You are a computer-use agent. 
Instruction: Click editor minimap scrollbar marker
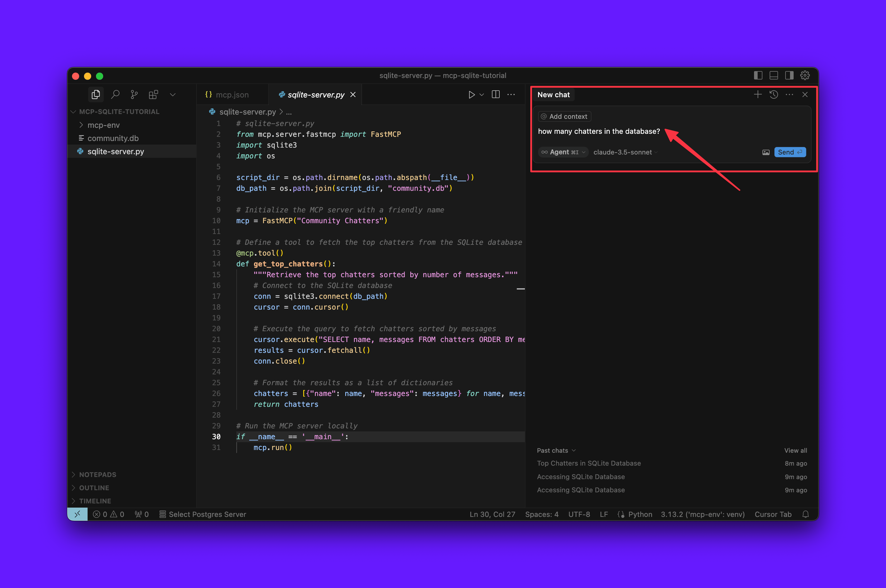coord(521,289)
